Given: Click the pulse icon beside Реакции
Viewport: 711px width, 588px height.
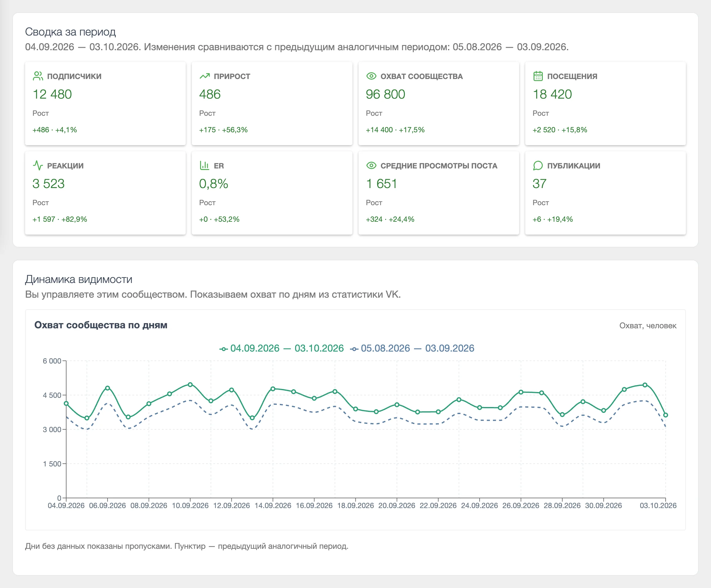Looking at the screenshot, I should 38,165.
